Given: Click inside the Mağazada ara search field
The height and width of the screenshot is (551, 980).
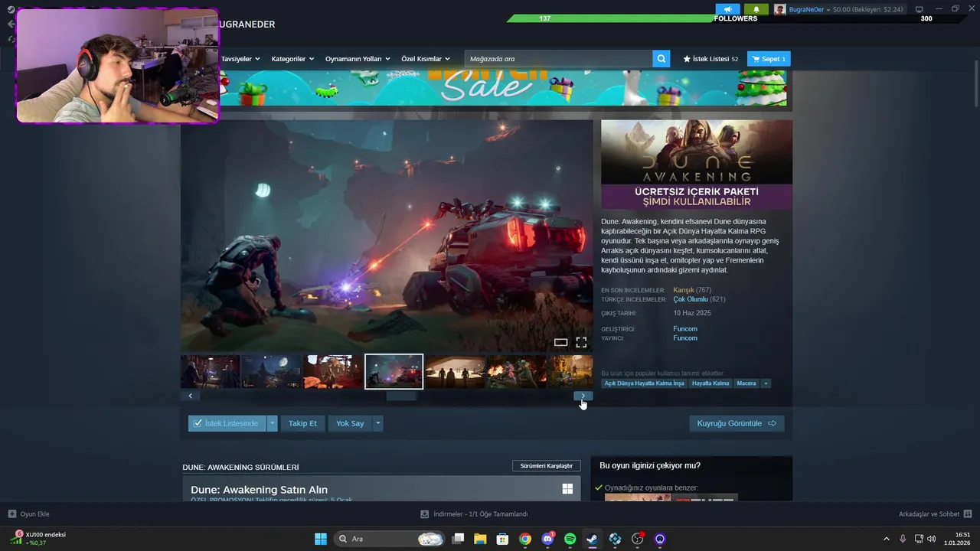Looking at the screenshot, I should click(x=559, y=59).
